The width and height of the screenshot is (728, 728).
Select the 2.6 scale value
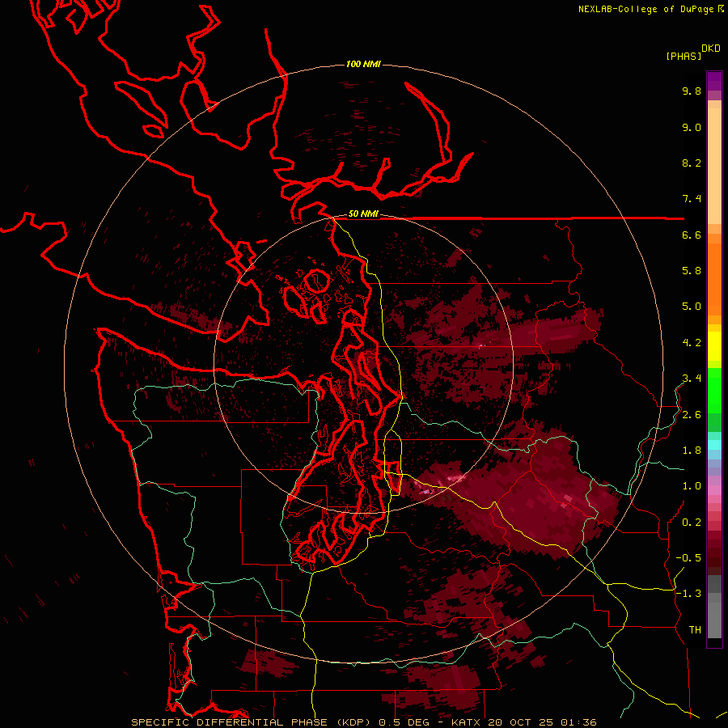[692, 415]
